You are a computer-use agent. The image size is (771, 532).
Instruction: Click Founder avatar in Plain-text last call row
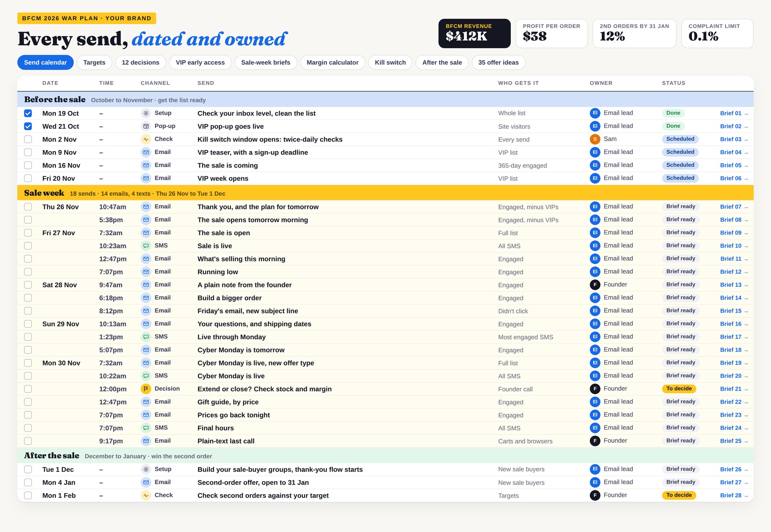click(595, 441)
